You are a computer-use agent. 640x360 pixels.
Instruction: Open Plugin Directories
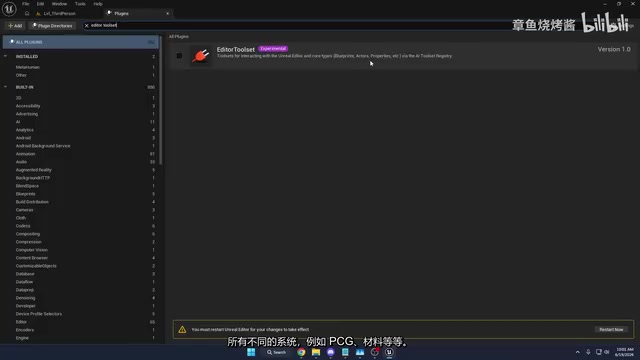tap(53, 26)
